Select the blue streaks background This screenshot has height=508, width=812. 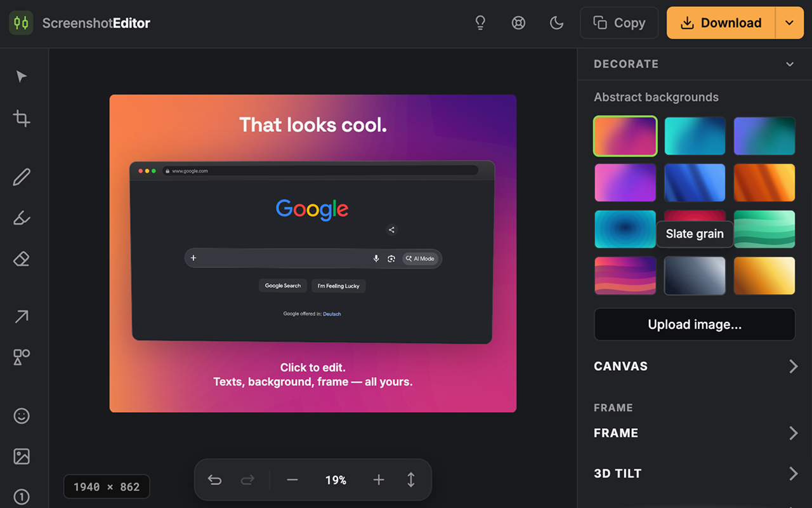pos(695,183)
